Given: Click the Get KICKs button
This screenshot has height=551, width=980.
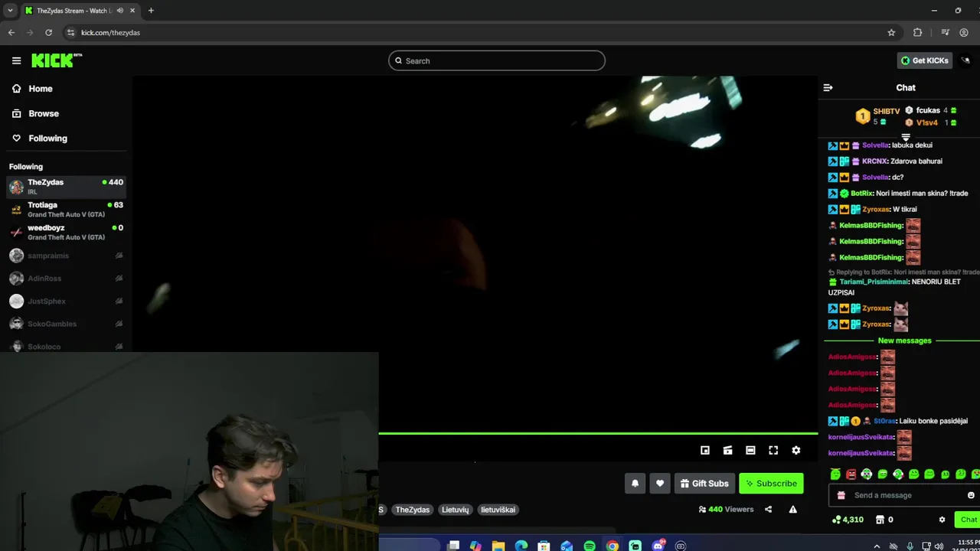Looking at the screenshot, I should click(924, 60).
